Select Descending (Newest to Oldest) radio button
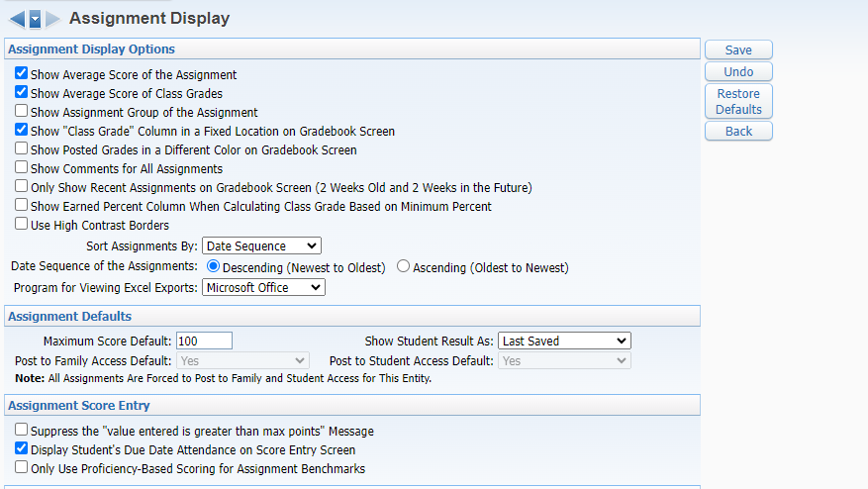The image size is (868, 489). (x=213, y=267)
